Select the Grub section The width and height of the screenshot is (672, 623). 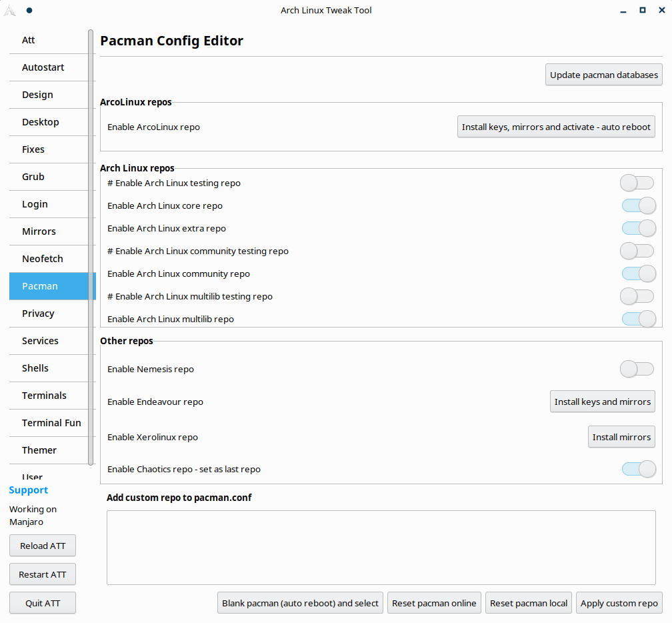pyautogui.click(x=49, y=177)
